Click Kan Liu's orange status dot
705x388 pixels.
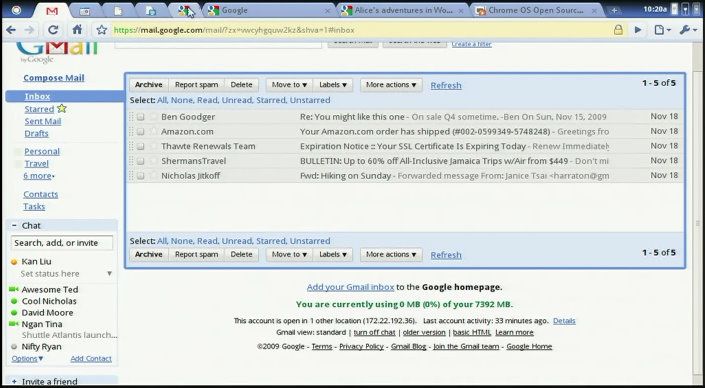(x=14, y=262)
